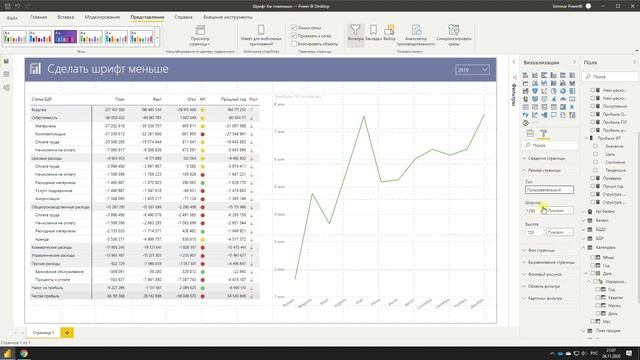The image size is (640, 360).
Task: Open Внешние инструменты ribbon tab
Action: (228, 18)
